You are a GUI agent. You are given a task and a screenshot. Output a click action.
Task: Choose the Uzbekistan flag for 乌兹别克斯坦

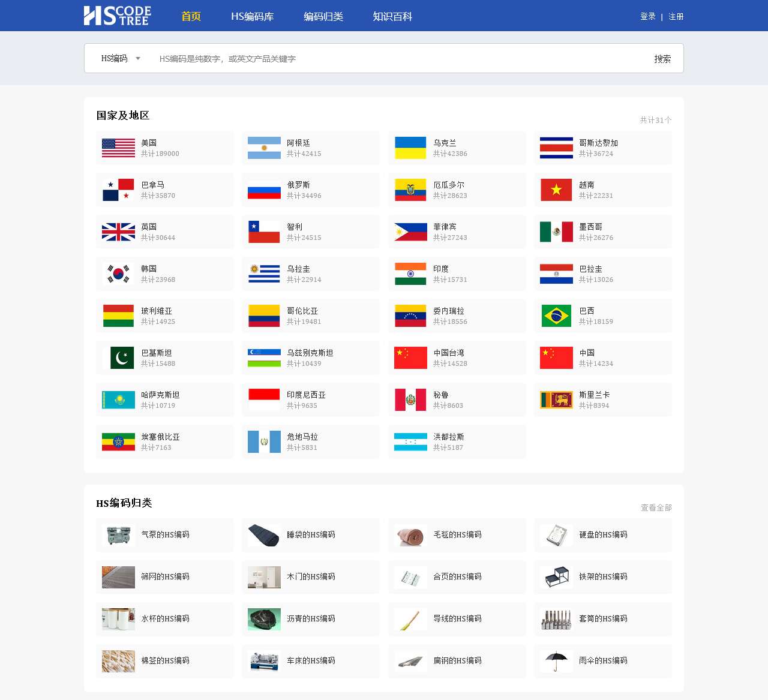264,358
